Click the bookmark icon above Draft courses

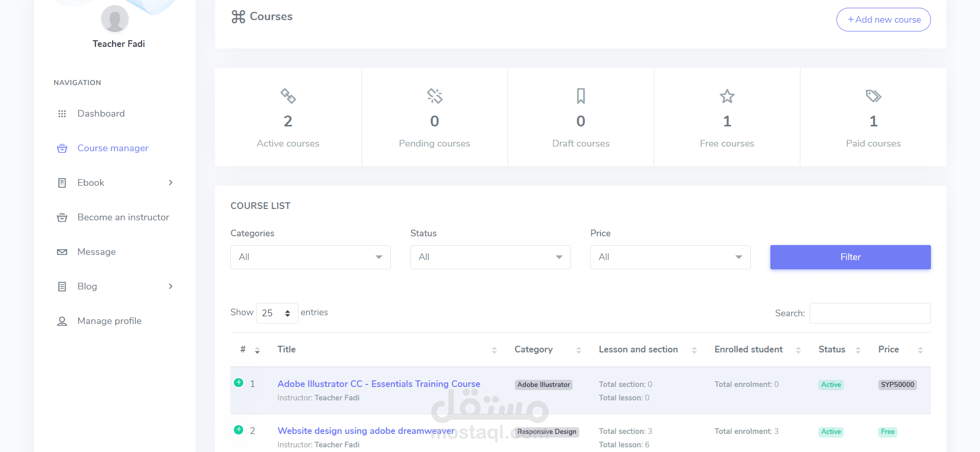581,96
